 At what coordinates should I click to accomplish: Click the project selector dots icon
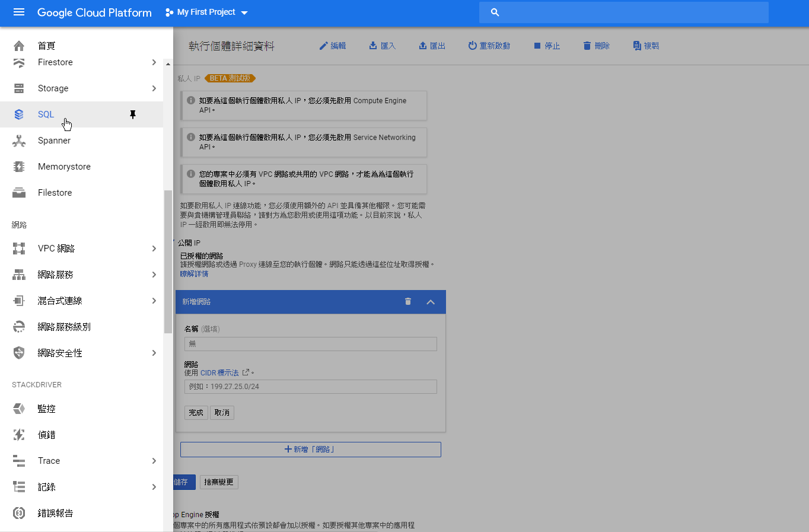point(170,12)
